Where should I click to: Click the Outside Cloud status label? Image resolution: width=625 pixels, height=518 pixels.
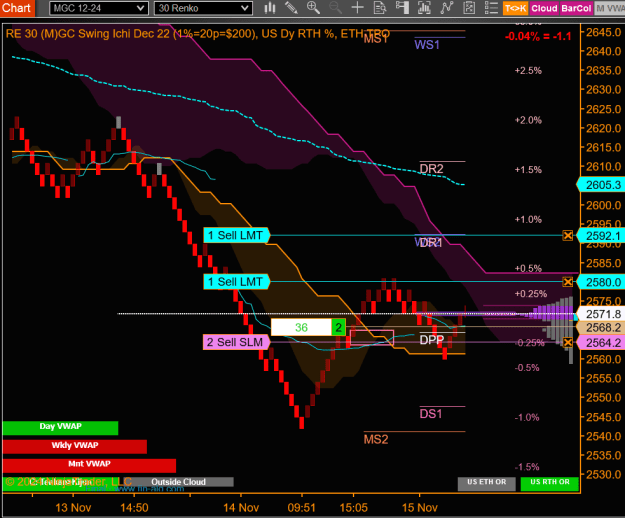[178, 482]
